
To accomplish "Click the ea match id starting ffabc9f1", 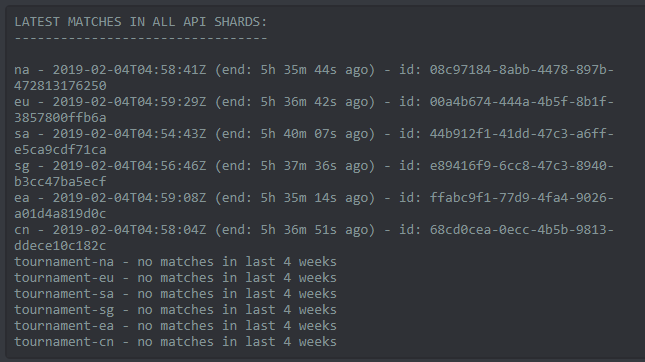I will (x=522, y=198).
